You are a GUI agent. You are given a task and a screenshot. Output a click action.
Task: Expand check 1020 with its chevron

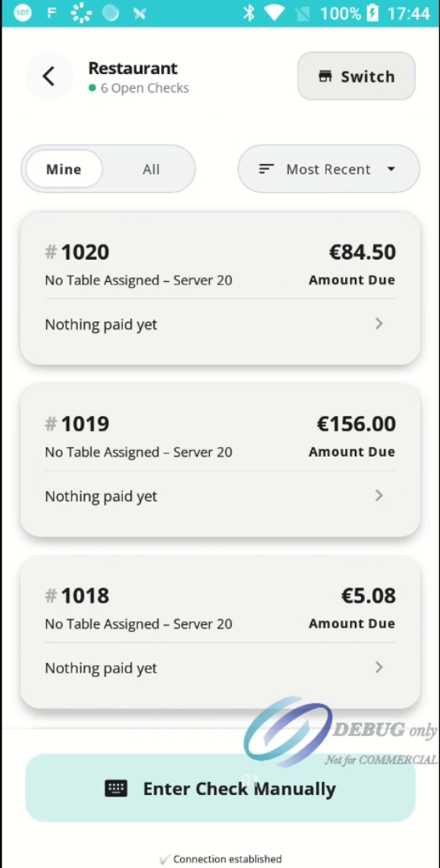point(379,324)
